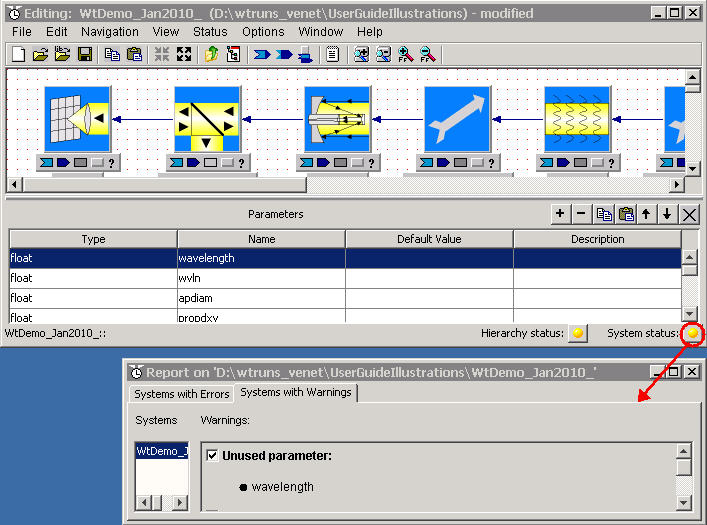
Task: Click the Description column header
Action: (597, 239)
